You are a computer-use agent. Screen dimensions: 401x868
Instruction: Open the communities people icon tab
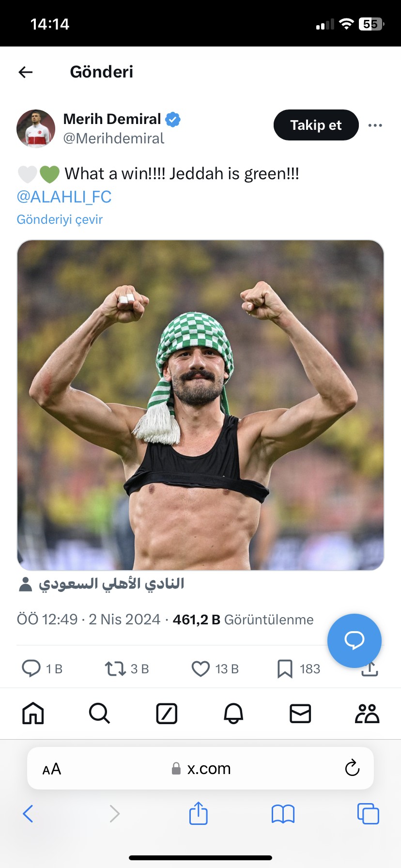tap(367, 713)
